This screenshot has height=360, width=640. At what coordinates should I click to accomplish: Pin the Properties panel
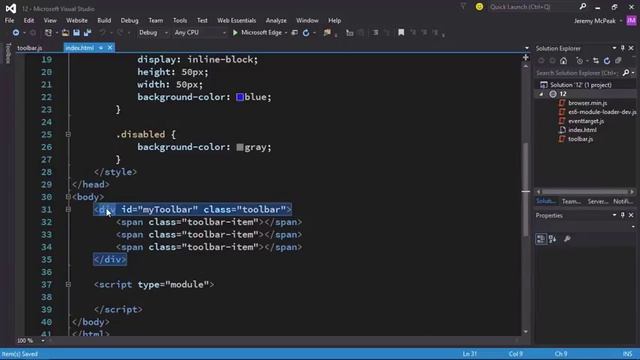(x=622, y=215)
